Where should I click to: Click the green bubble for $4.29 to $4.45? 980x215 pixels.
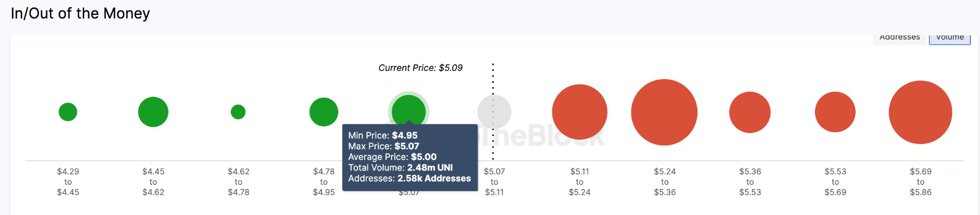68,112
